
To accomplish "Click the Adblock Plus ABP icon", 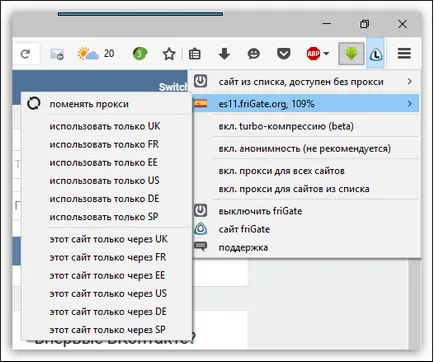I will (x=313, y=54).
